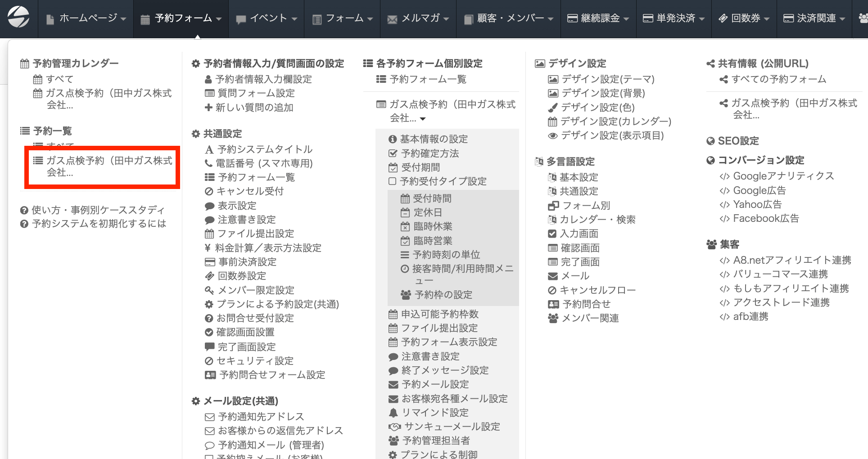Click the yen icon beside 料金計算／表示方法設定
This screenshot has height=459, width=868.
coord(208,248)
